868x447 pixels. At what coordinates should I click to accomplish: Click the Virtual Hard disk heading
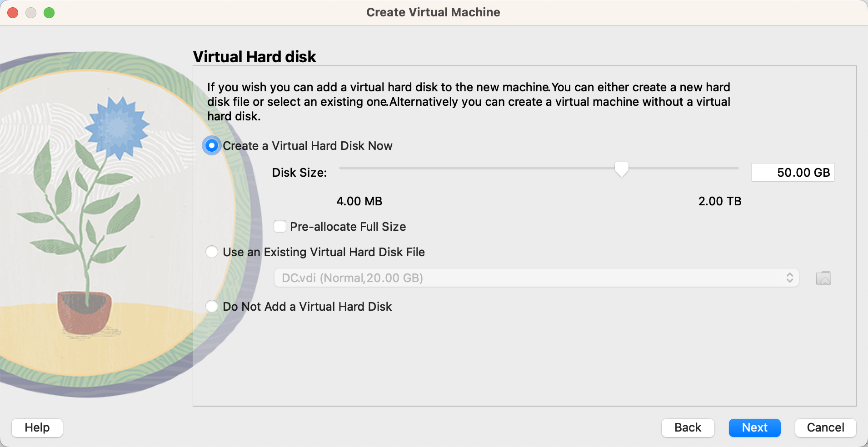pos(254,57)
